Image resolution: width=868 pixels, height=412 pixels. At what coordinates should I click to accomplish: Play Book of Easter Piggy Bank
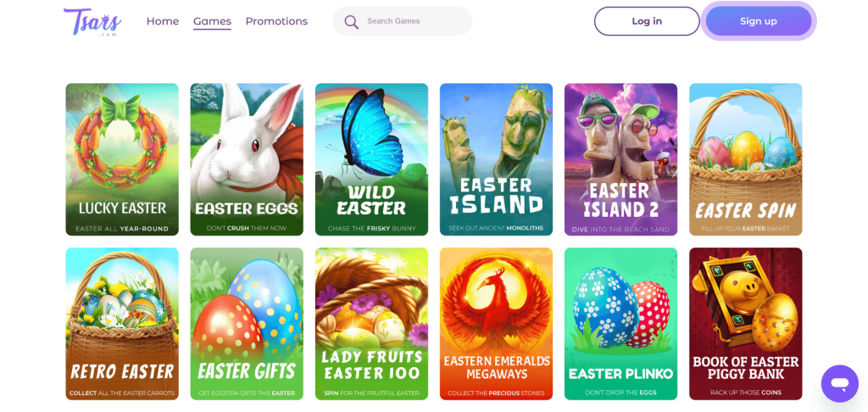point(745,324)
